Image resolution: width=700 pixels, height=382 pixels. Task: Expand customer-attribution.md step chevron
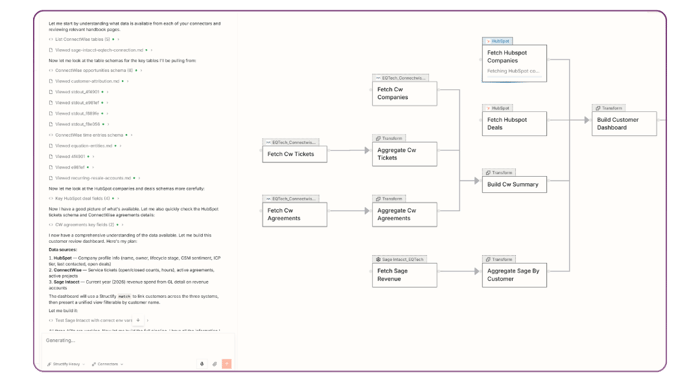(128, 81)
